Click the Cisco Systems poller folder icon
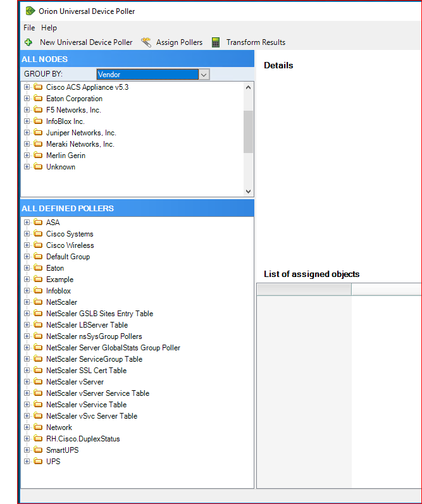 tap(38, 233)
